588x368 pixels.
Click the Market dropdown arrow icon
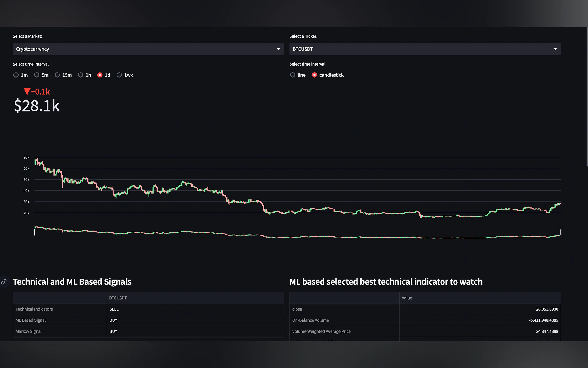pos(278,49)
